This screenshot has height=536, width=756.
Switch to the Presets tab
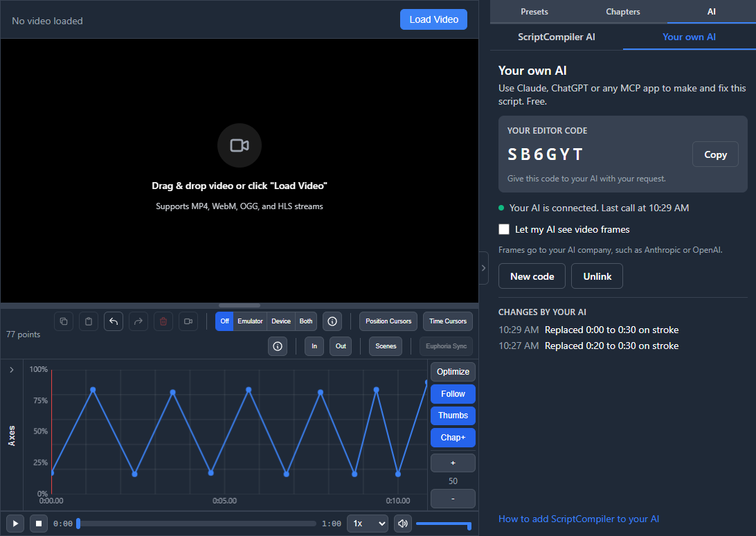534,12
